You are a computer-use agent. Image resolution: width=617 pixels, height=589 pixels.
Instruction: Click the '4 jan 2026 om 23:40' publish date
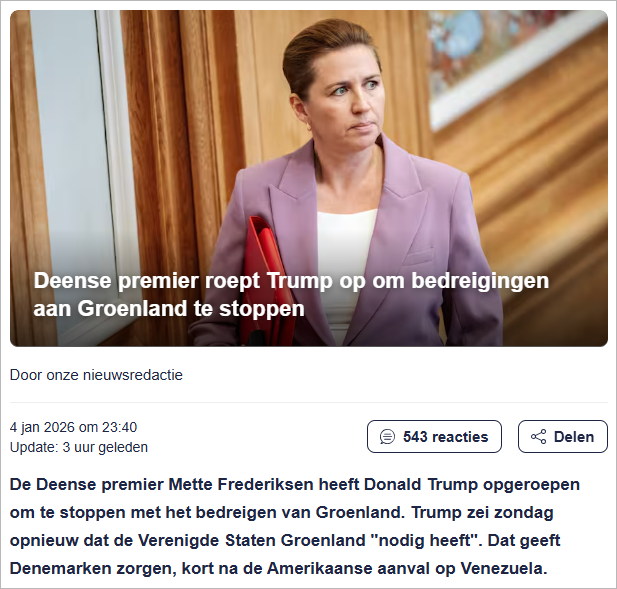coord(73,427)
